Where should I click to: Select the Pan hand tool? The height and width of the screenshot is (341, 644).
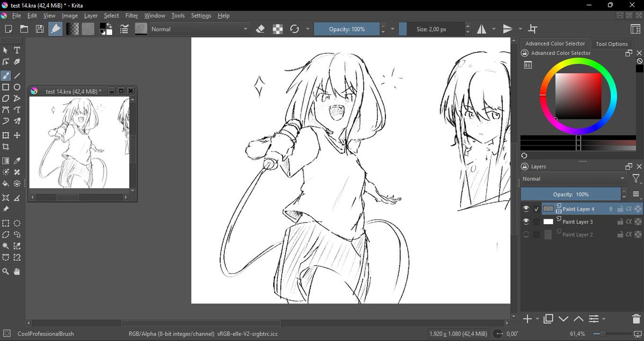[x=17, y=272]
